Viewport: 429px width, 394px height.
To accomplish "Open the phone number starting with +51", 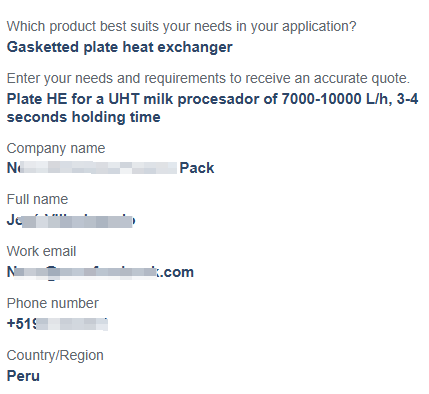I will click(x=57, y=324).
